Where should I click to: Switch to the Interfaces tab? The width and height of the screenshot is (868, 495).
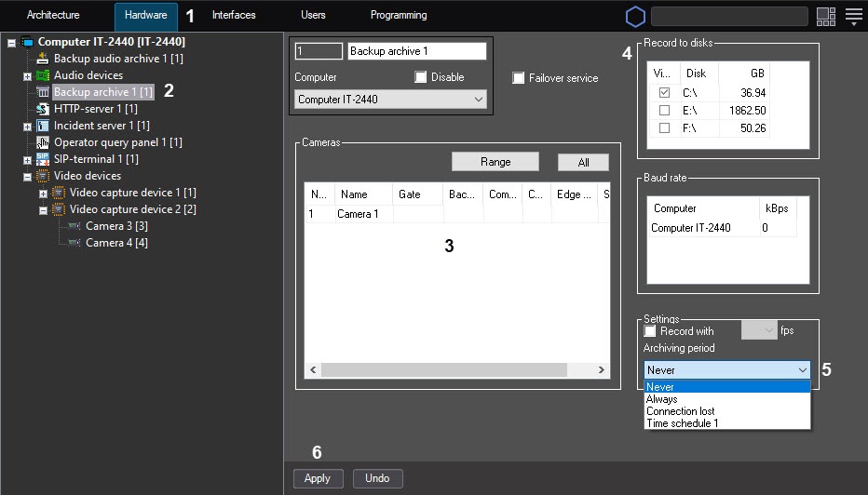click(x=234, y=16)
